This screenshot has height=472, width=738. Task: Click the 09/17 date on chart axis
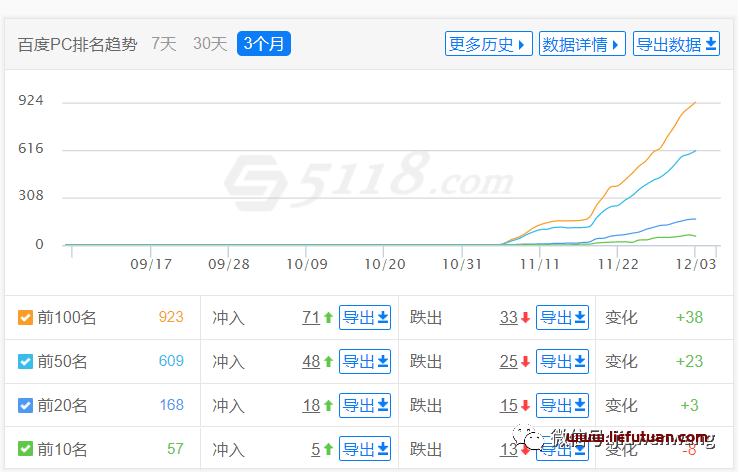click(151, 264)
